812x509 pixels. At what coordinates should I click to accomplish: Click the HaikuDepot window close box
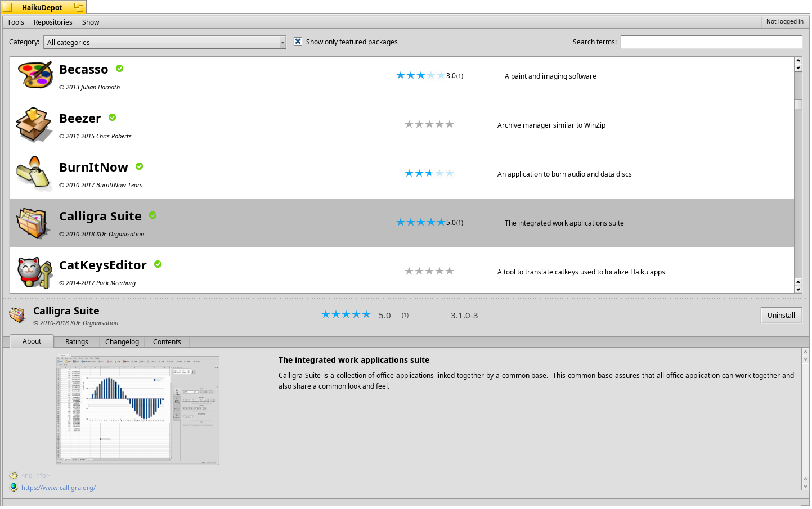(x=7, y=7)
